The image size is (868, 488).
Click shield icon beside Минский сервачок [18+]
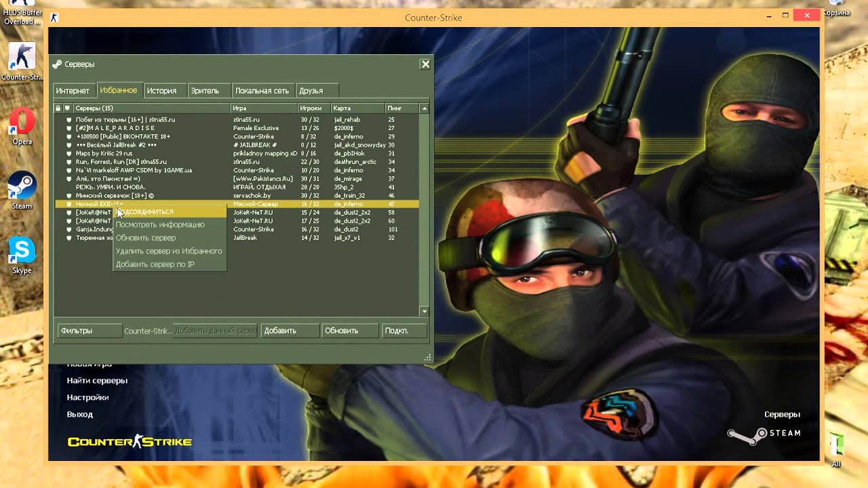(x=69, y=195)
